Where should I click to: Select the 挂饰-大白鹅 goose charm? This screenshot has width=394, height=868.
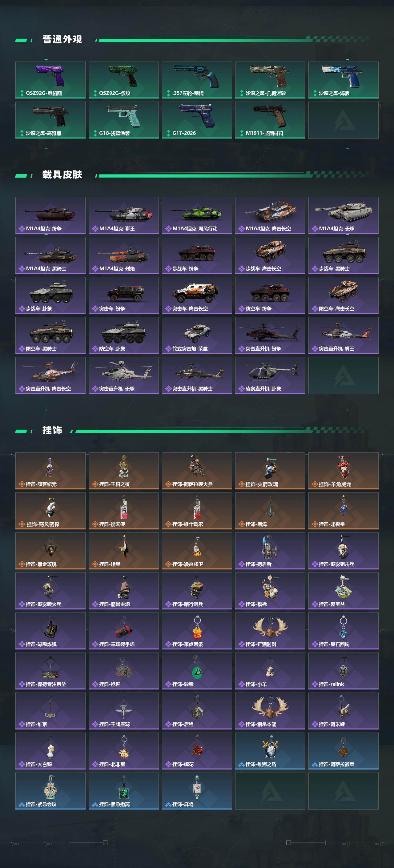point(50,751)
